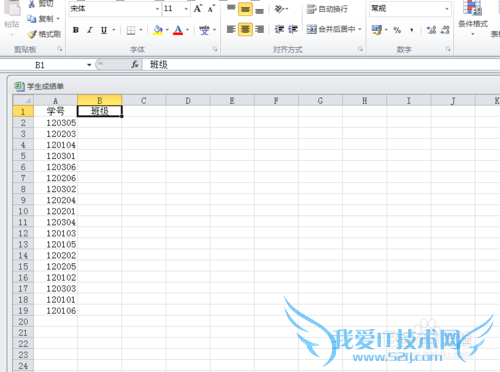This screenshot has width=500, height=372.
Task: Click the insert function fx button
Action: point(135,65)
